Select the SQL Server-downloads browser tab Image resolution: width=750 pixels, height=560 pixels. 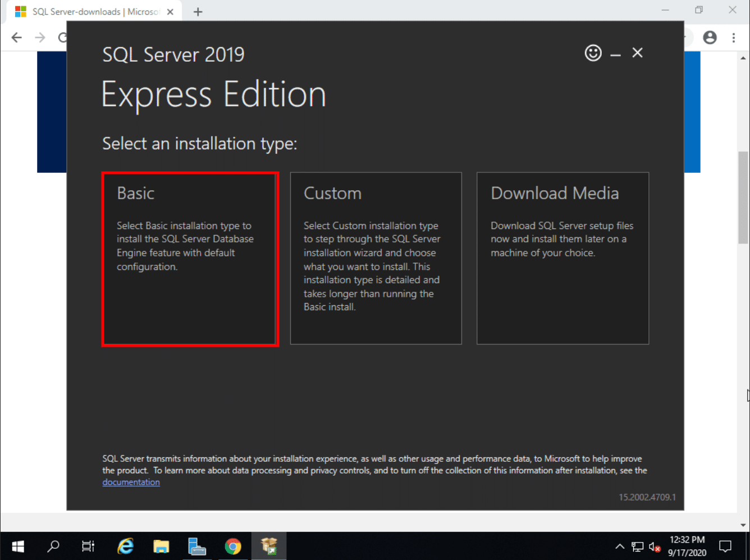coord(94,12)
